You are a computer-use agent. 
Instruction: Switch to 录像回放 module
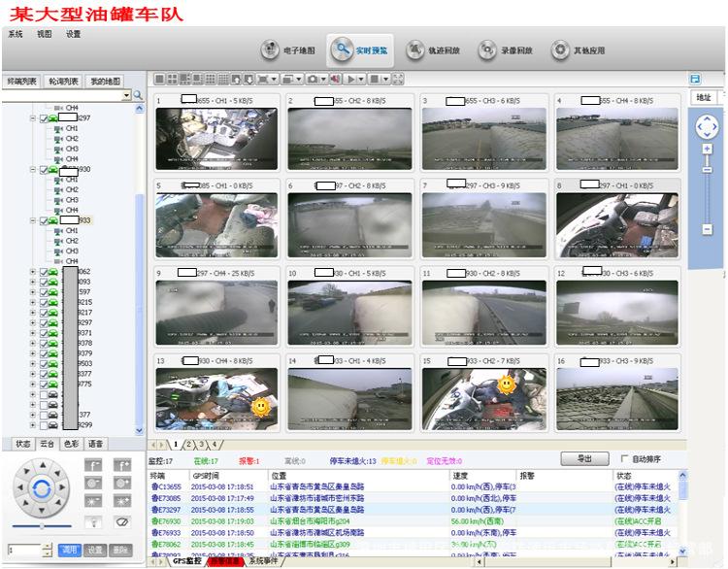tap(506, 50)
